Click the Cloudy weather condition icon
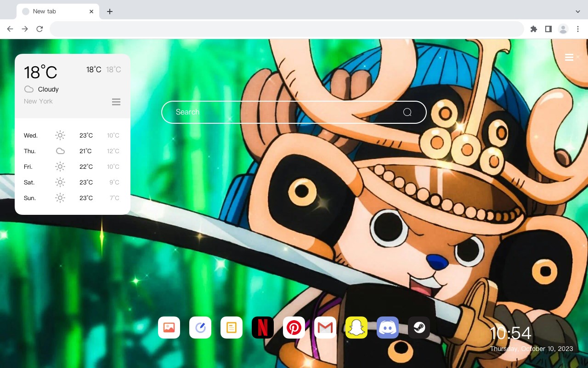This screenshot has height=368, width=588. click(x=29, y=89)
